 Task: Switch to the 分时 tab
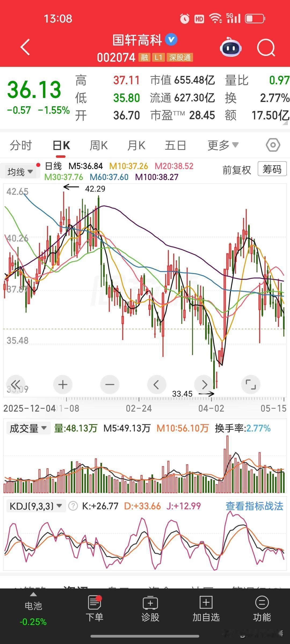point(21,145)
